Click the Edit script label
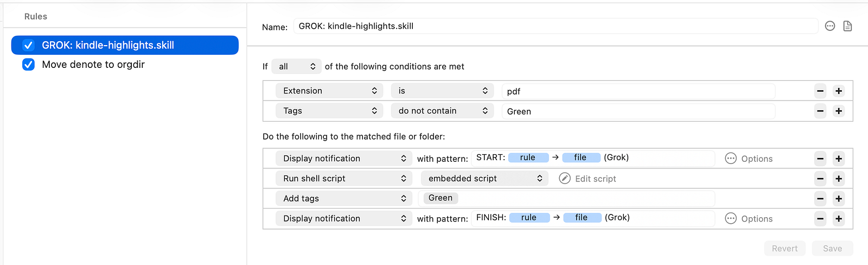This screenshot has height=265, width=868. [x=596, y=179]
